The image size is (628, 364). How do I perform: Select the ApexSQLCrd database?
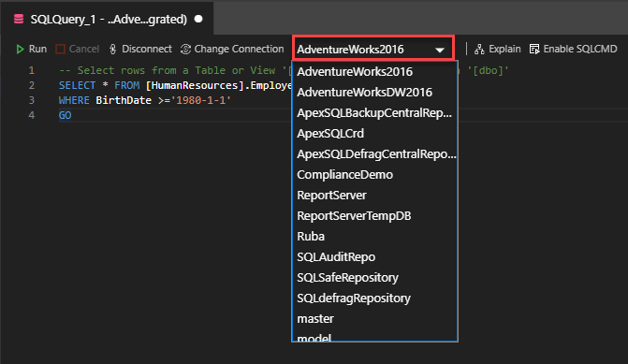(x=375, y=134)
